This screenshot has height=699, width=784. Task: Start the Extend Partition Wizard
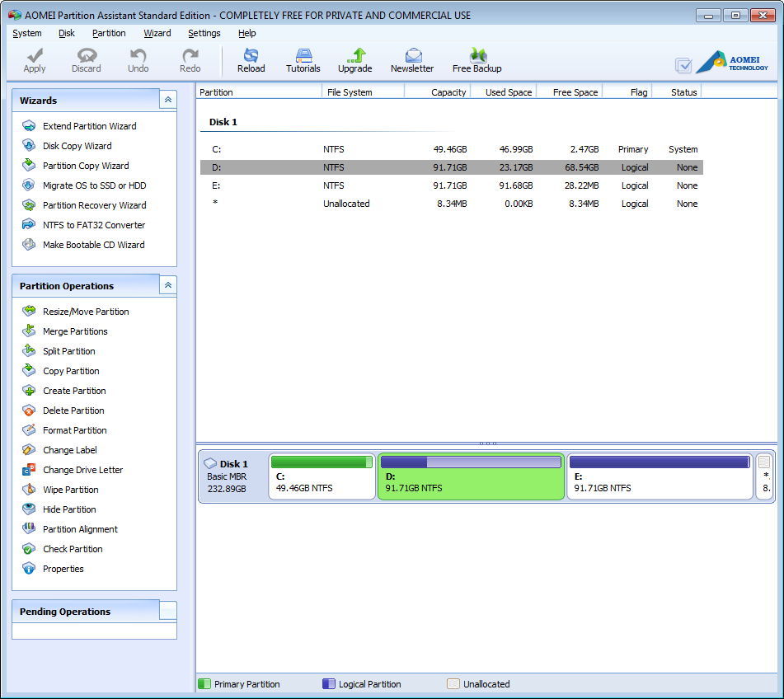tap(90, 126)
